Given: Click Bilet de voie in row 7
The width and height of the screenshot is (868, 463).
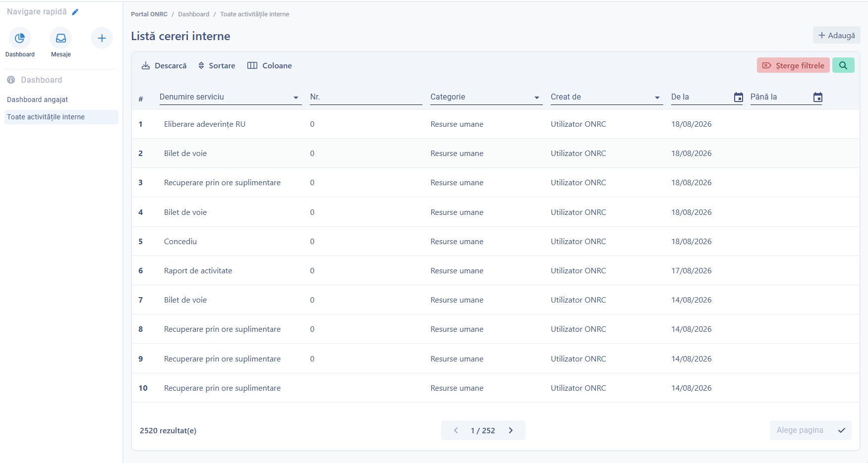Looking at the screenshot, I should [185, 300].
